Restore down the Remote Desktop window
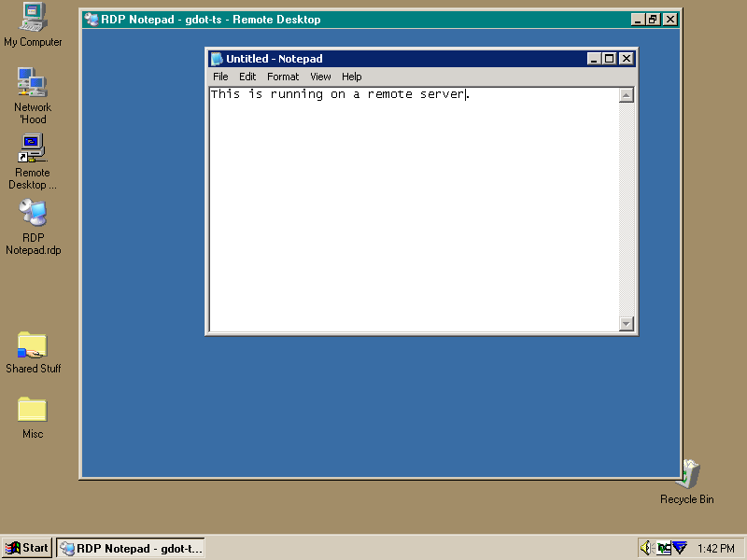Image resolution: width=747 pixels, height=560 pixels. click(x=652, y=20)
